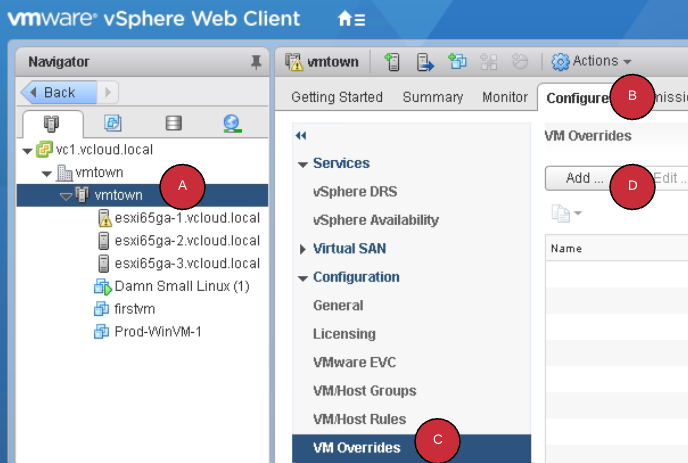The width and height of the screenshot is (688, 463).
Task: Click the Add... button
Action: (584, 178)
